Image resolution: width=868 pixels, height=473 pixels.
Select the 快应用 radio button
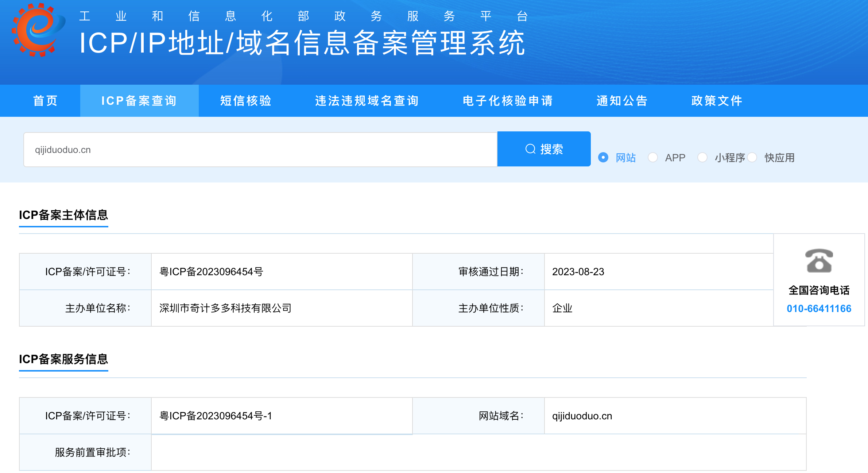(x=752, y=157)
